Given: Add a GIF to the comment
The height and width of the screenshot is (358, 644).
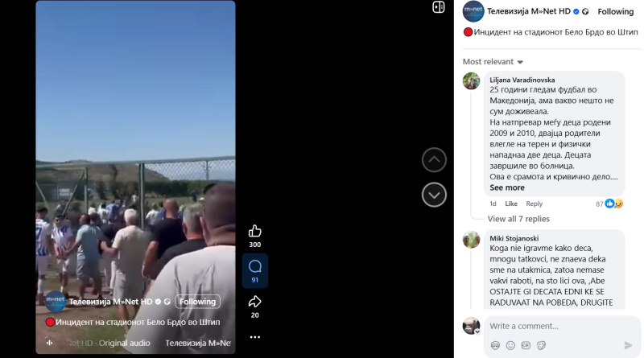Looking at the screenshot, I should 526,346.
